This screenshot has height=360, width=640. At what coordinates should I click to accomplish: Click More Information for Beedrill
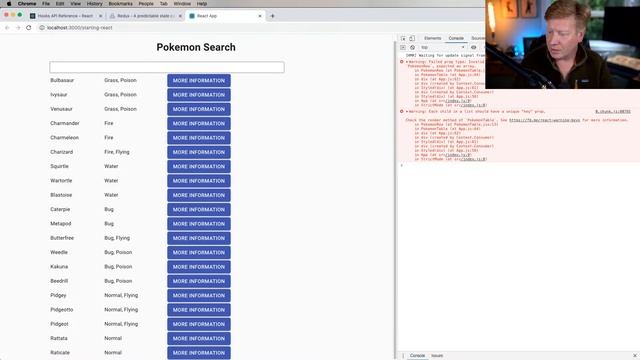tap(199, 281)
